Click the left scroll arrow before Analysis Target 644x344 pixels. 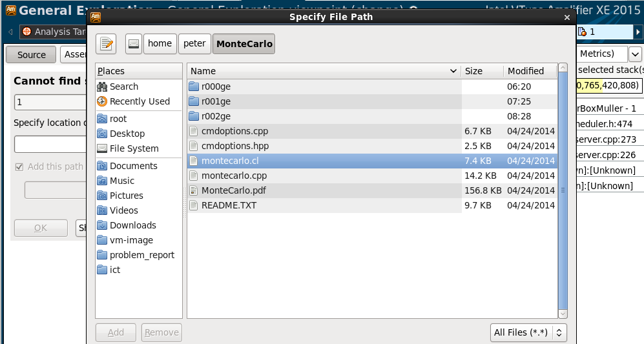(x=11, y=32)
